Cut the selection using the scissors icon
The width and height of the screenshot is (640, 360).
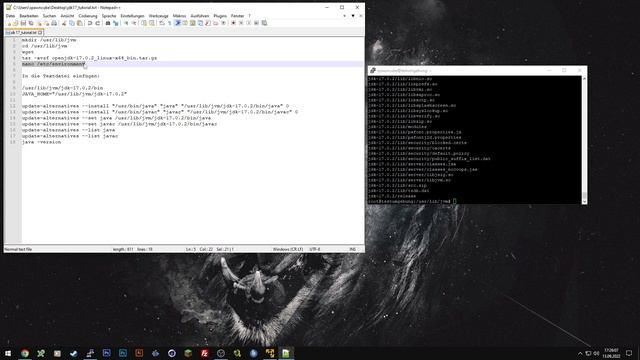[x=64, y=23]
